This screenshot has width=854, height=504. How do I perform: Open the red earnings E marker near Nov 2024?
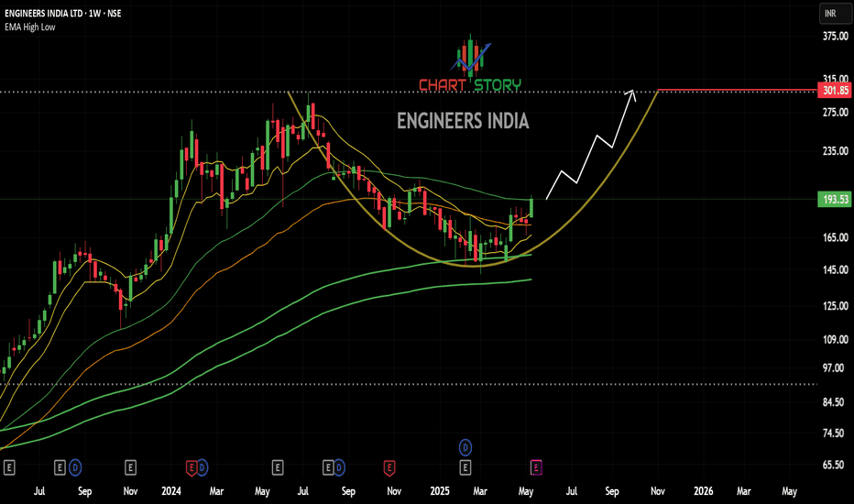(x=389, y=467)
